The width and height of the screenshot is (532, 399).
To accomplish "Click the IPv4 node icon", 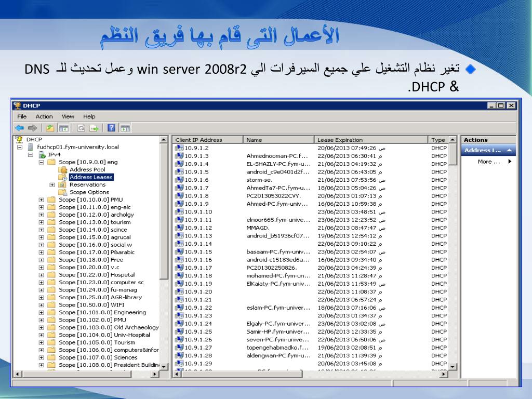I will pos(42,155).
